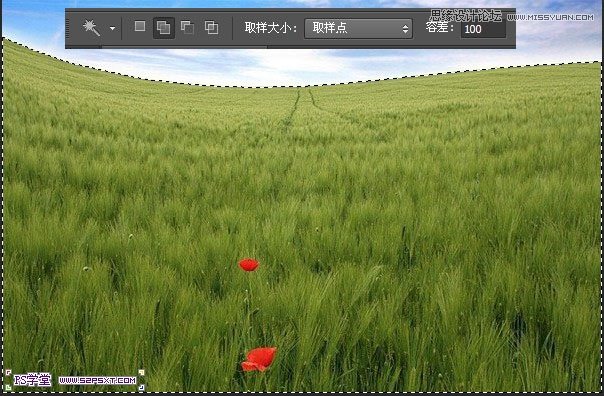This screenshot has height=396, width=604.
Task: Click the upper red poppy flower
Action: 249,265
